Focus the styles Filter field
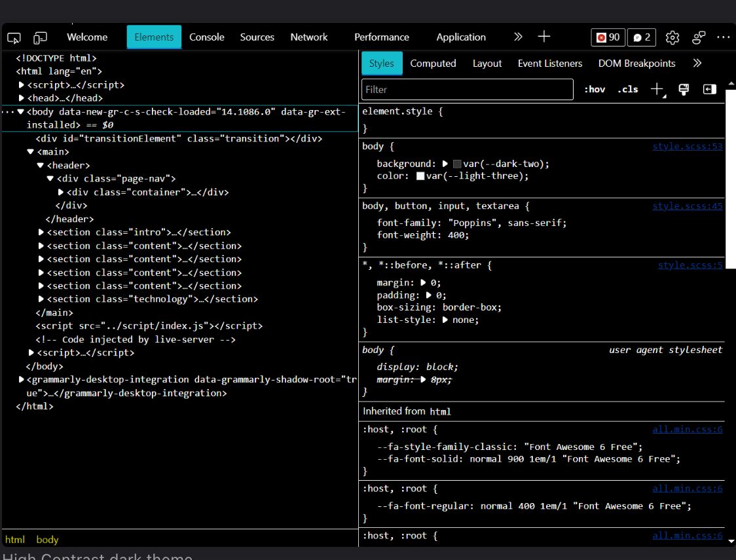The height and width of the screenshot is (560, 736). [467, 89]
